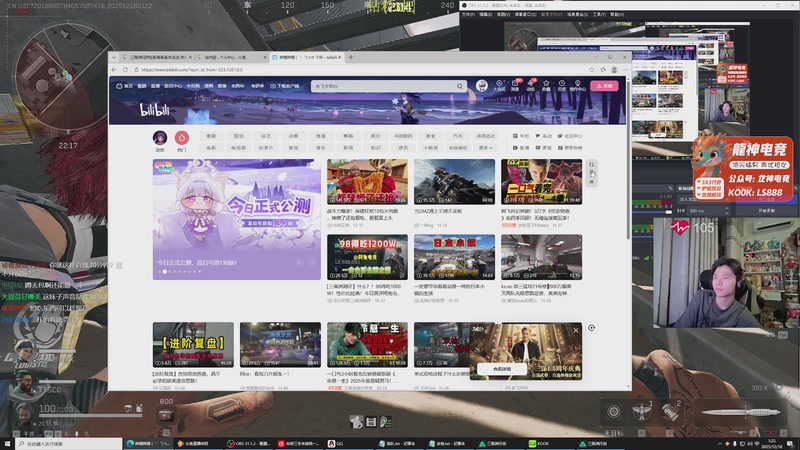The width and height of the screenshot is (800, 450).
Task: Expand the 更多 categories dropdown
Action: (485, 147)
